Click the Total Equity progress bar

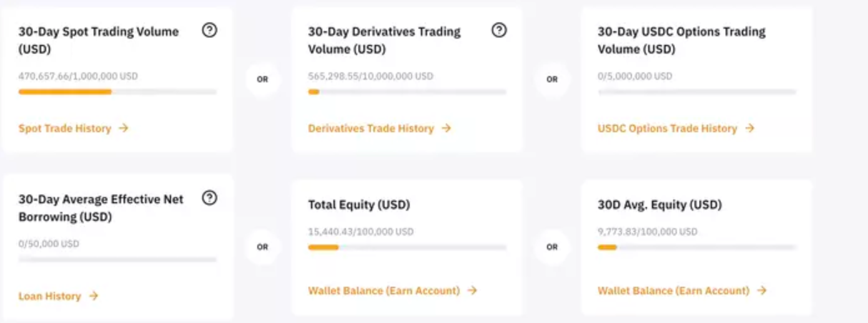[407, 248]
